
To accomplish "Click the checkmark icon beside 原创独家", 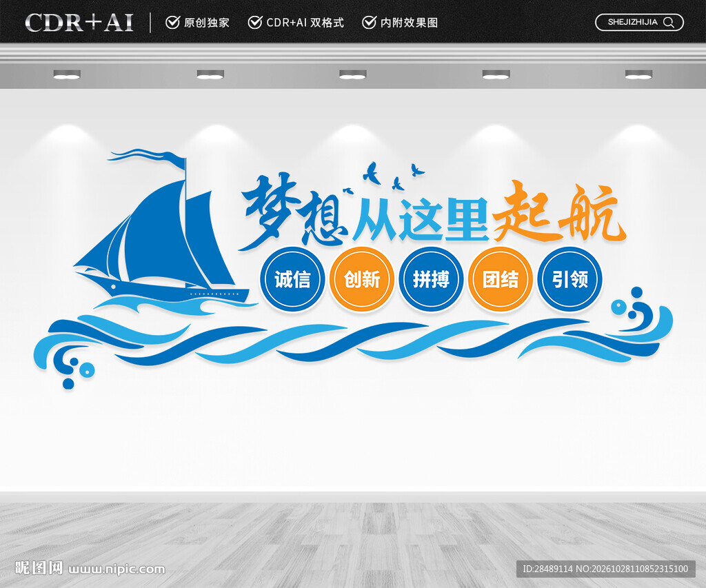I will [172, 22].
